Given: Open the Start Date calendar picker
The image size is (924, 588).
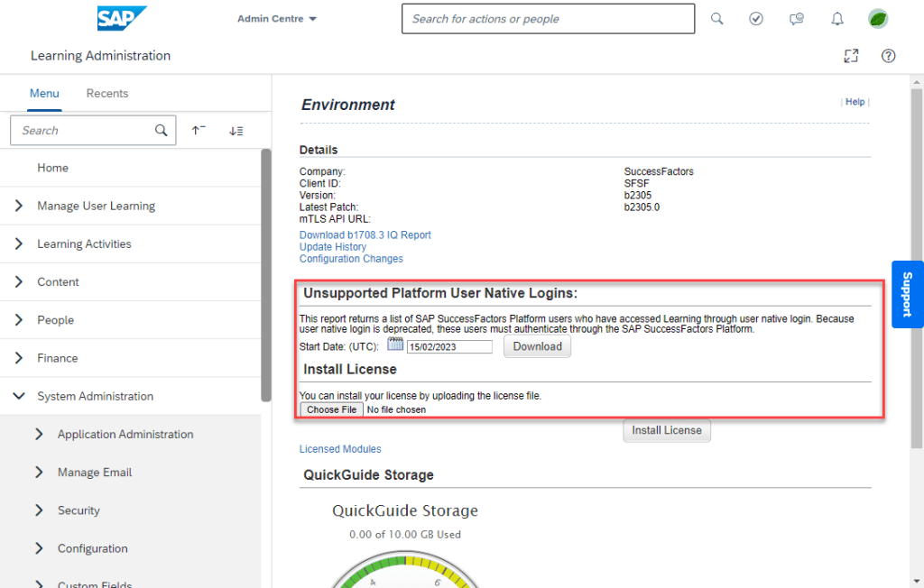Looking at the screenshot, I should (x=394, y=345).
